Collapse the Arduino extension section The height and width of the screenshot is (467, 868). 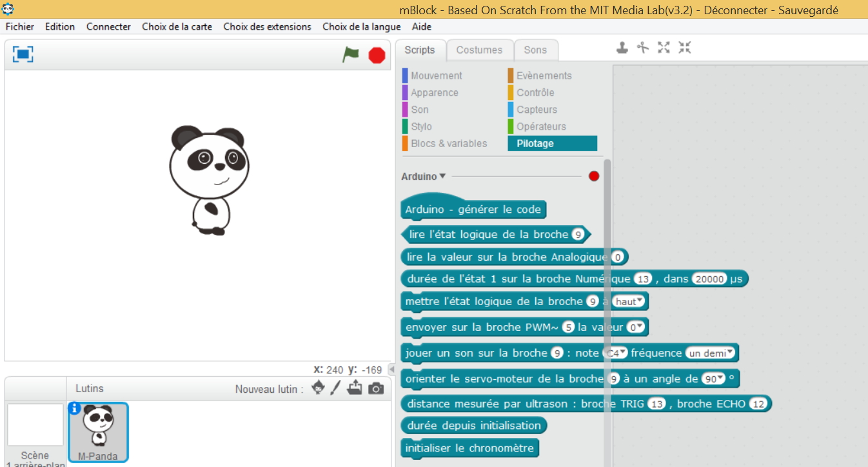pos(442,176)
